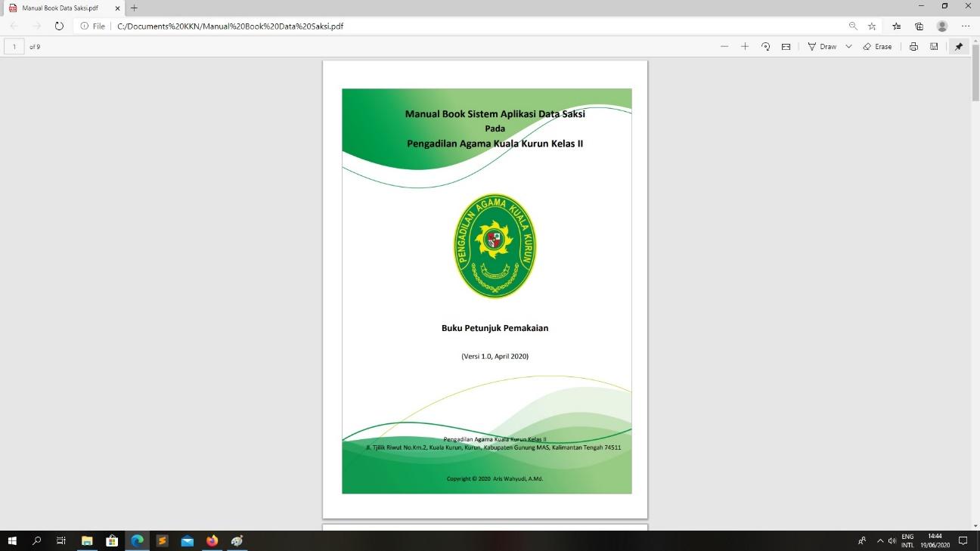
Task: Unpin the PDF toolbar
Action: coord(959,46)
